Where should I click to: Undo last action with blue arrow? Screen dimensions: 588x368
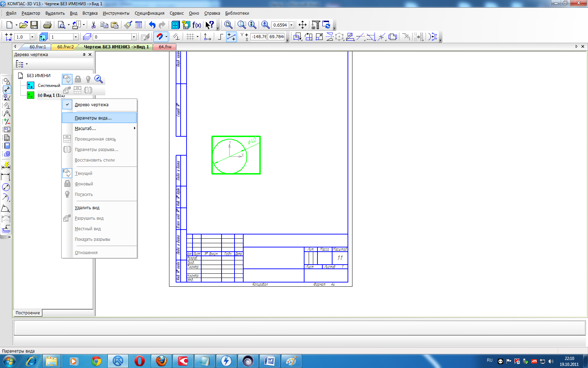pos(152,25)
